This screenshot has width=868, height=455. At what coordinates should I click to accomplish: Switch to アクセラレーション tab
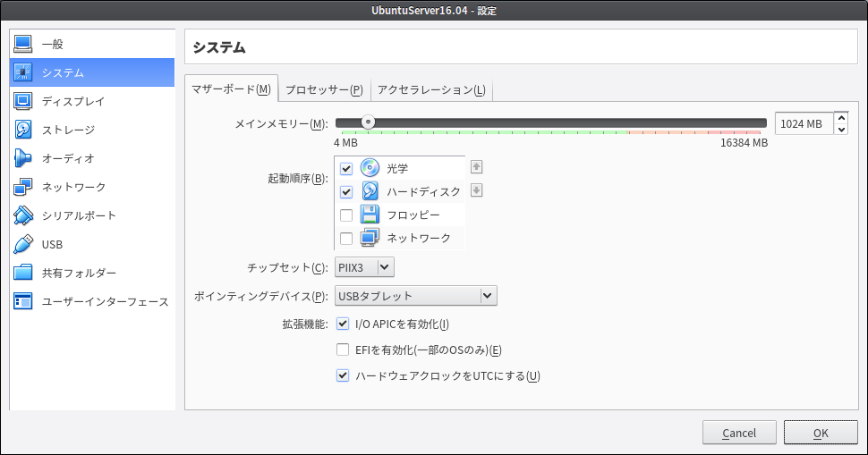point(431,90)
